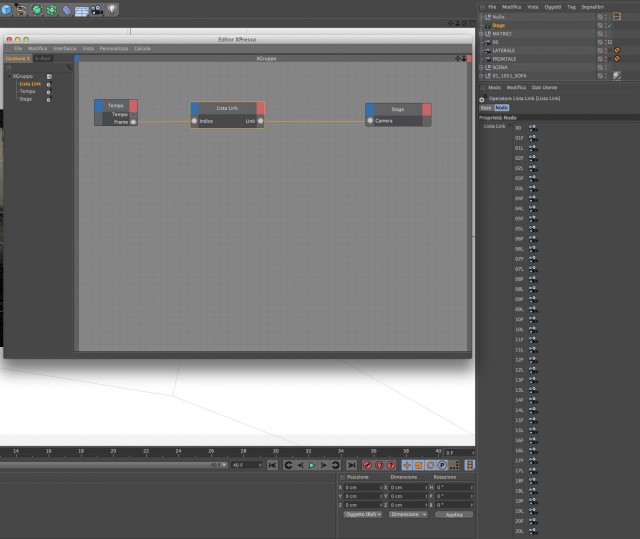Toggle visibility dots for the SCENA object

pyautogui.click(x=606, y=67)
